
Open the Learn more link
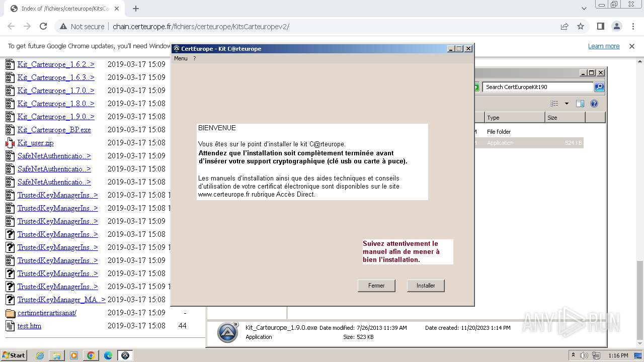point(604,46)
